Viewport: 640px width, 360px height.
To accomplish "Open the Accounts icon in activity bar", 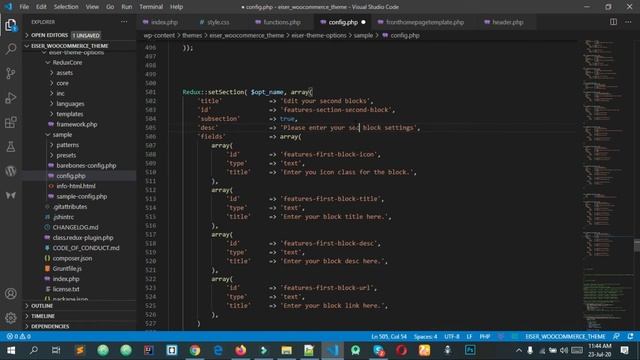I will coord(11,293).
